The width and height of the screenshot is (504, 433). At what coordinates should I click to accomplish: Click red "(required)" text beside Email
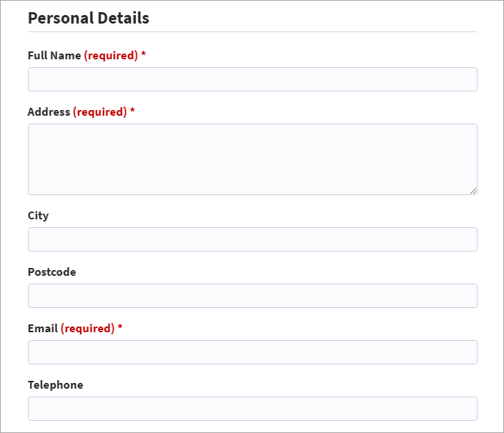click(87, 328)
